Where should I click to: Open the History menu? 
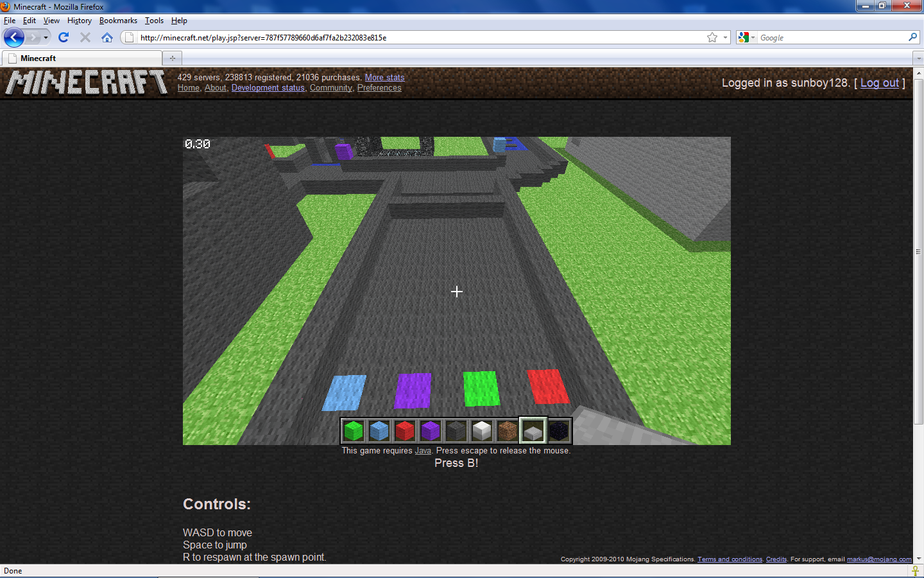(x=80, y=21)
